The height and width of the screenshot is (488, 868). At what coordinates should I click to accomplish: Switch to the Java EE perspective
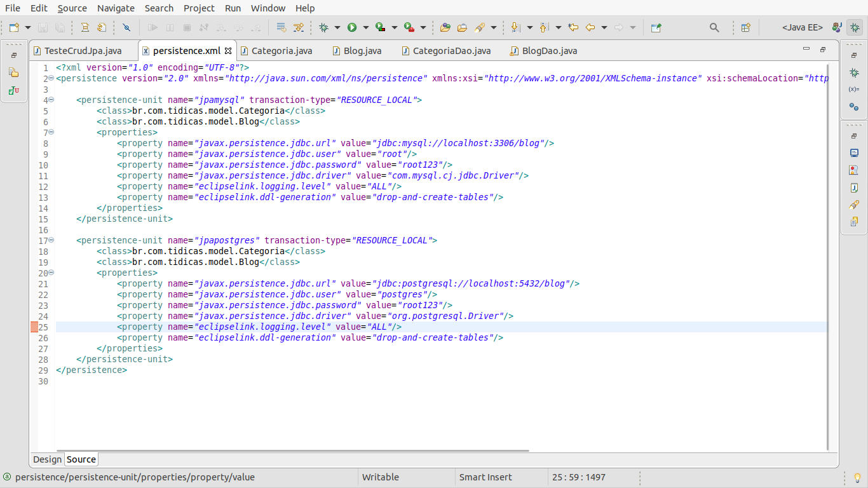click(803, 27)
